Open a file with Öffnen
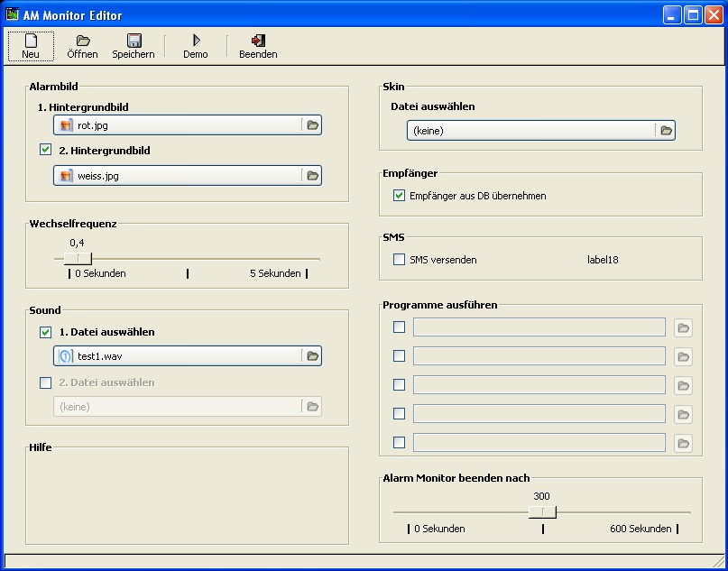The image size is (728, 571). [82, 46]
